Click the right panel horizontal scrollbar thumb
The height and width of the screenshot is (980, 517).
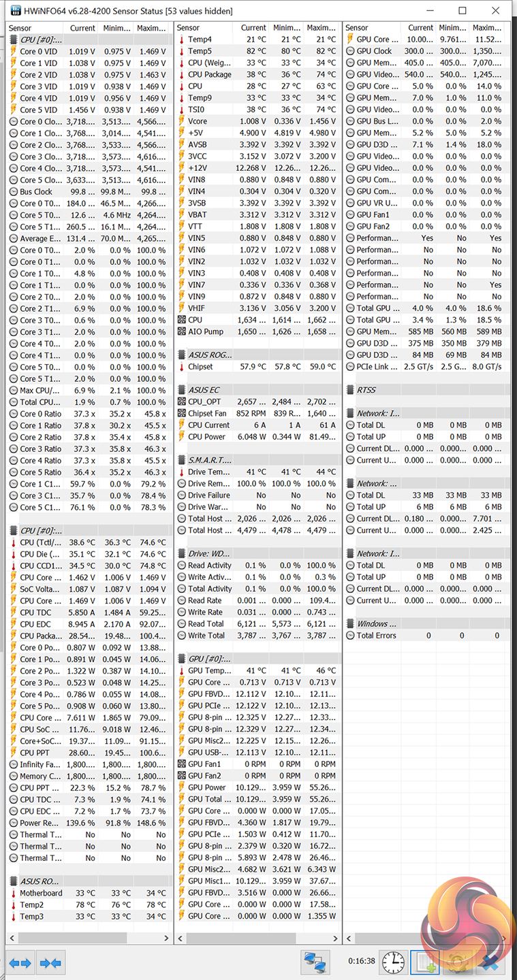click(x=409, y=938)
